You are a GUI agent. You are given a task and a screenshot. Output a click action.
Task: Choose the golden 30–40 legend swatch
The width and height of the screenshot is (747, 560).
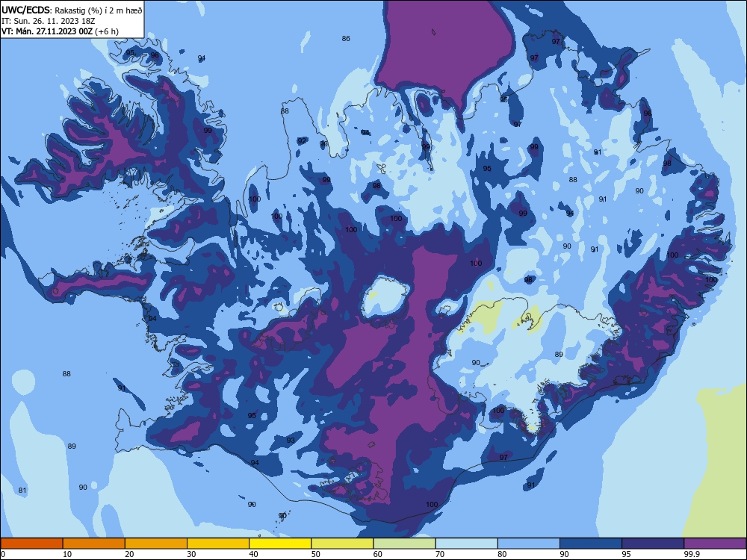(218, 544)
